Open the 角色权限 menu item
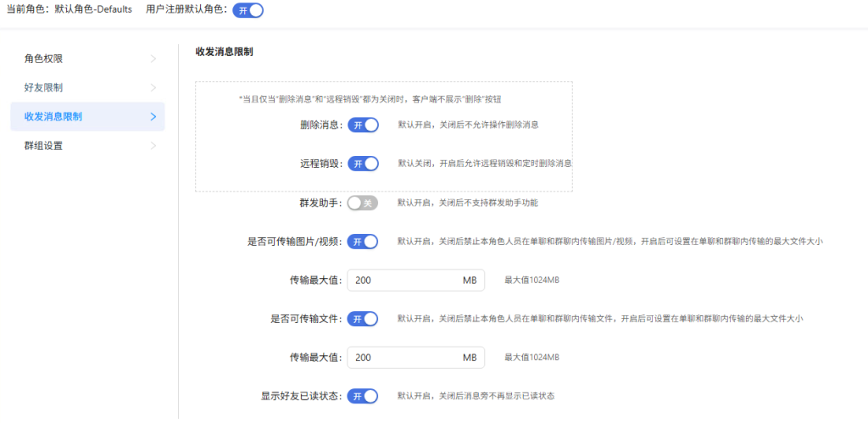 coord(87,58)
